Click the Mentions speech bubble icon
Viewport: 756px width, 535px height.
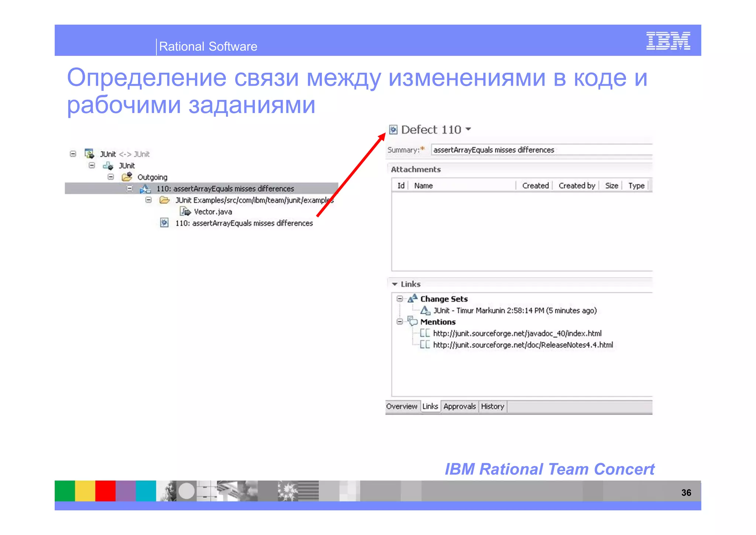pyautogui.click(x=412, y=321)
